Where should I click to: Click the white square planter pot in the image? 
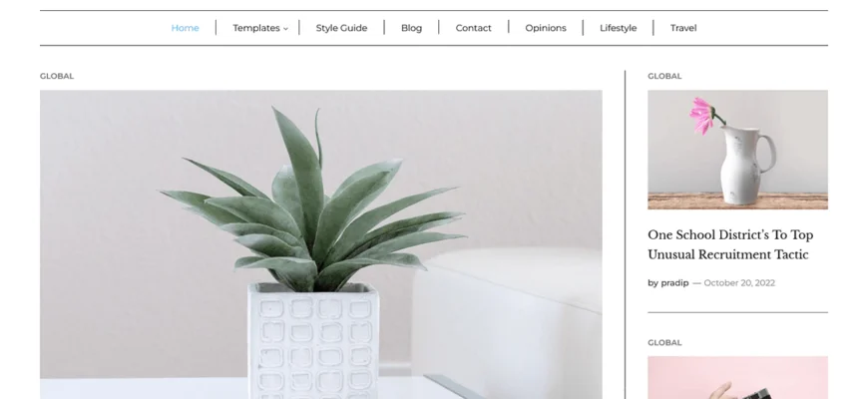312,340
